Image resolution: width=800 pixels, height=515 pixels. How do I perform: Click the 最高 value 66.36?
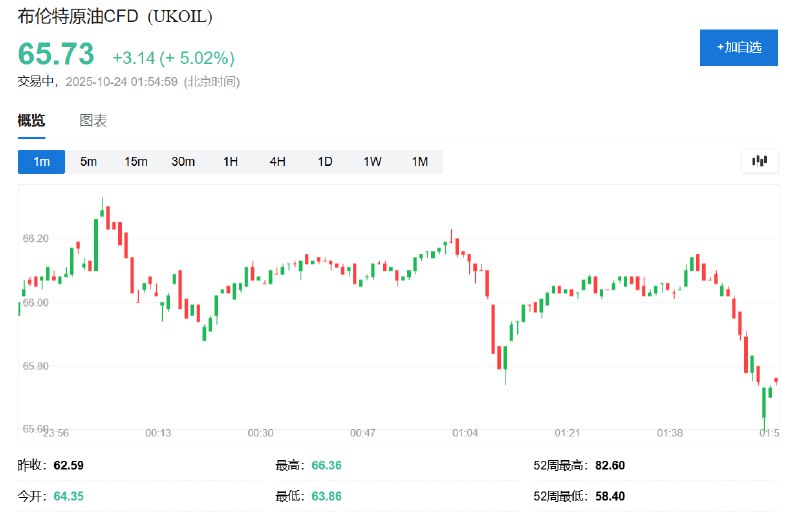327,465
